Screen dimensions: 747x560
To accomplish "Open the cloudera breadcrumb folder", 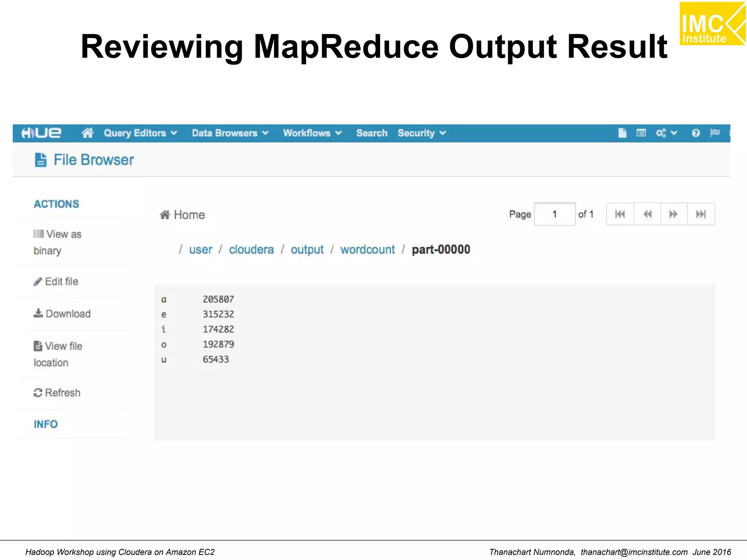I will (251, 250).
